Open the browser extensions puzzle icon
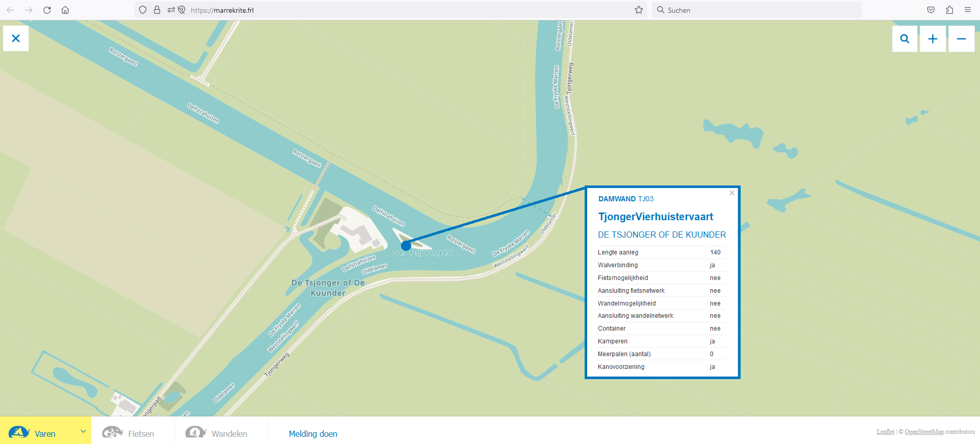Image resolution: width=980 pixels, height=444 pixels. pyautogui.click(x=949, y=10)
